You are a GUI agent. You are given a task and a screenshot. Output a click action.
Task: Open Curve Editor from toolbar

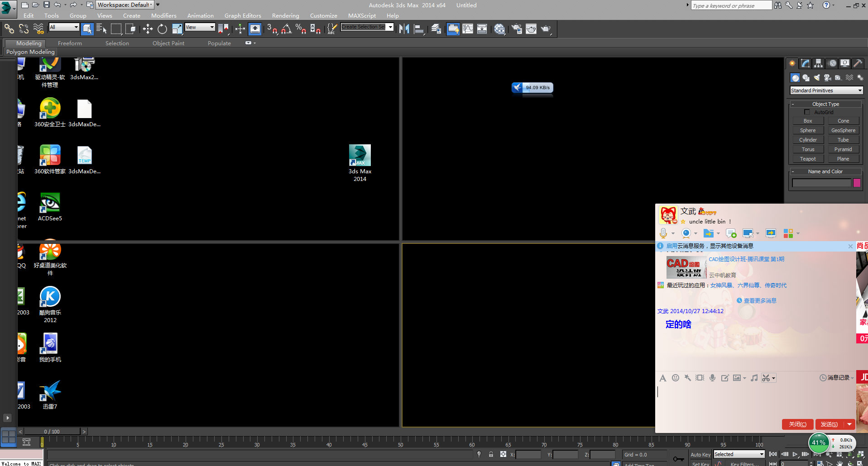468,29
